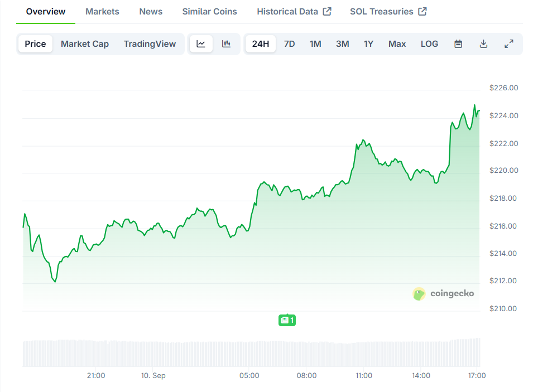This screenshot has height=392, width=533.
Task: Click the download chart data icon
Action: (484, 44)
